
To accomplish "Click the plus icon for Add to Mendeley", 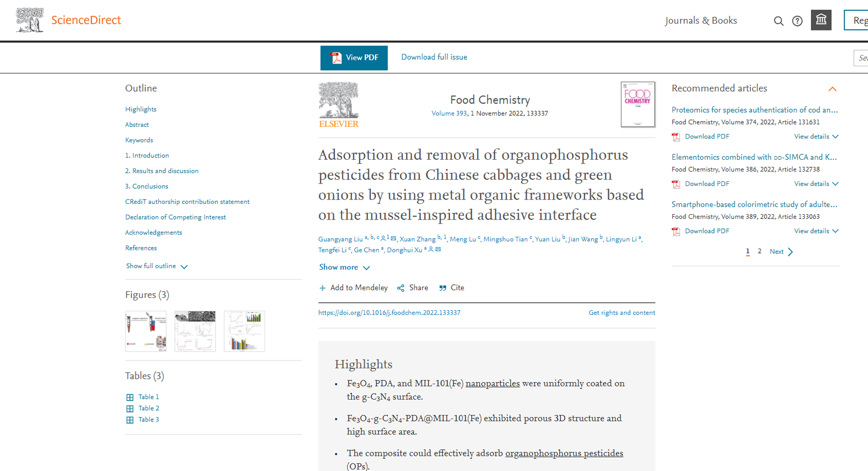I will pyautogui.click(x=322, y=288).
